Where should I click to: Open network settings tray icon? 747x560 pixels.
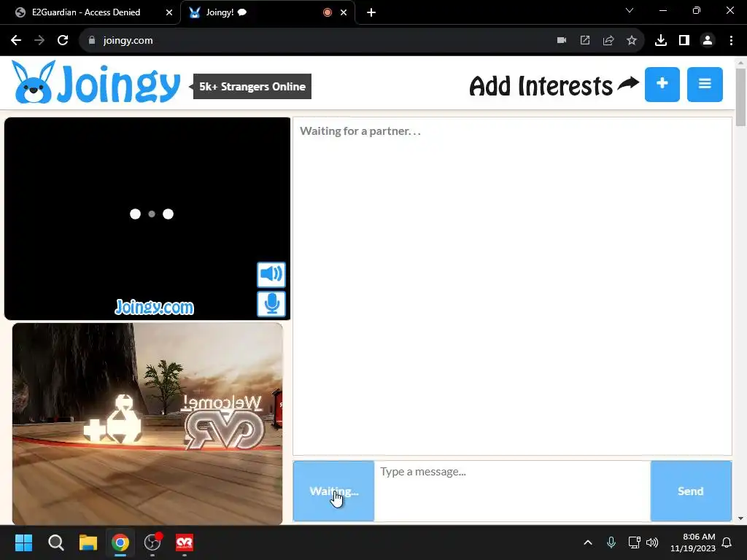click(x=634, y=542)
